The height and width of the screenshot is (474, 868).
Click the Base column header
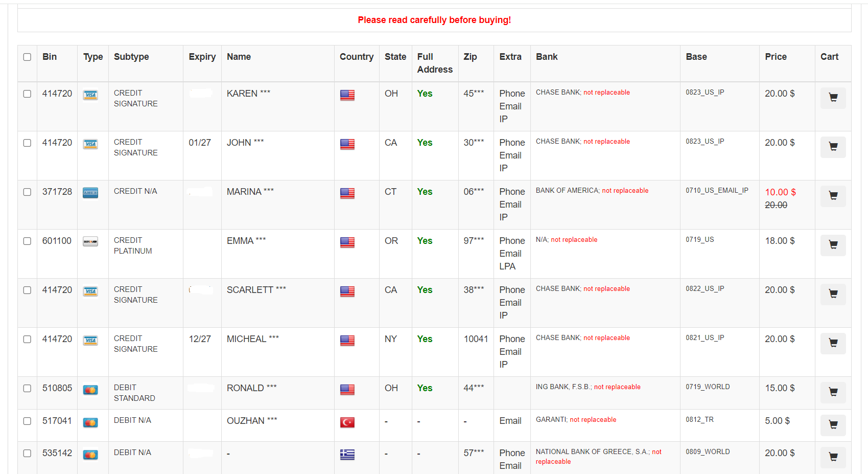(696, 57)
